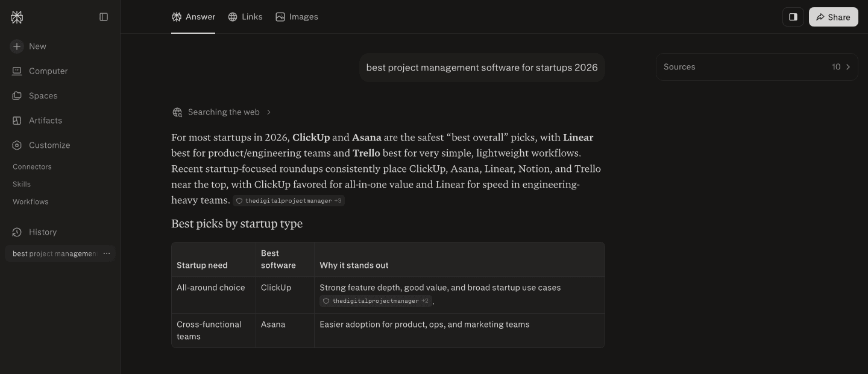Click the Sources label

tap(679, 67)
